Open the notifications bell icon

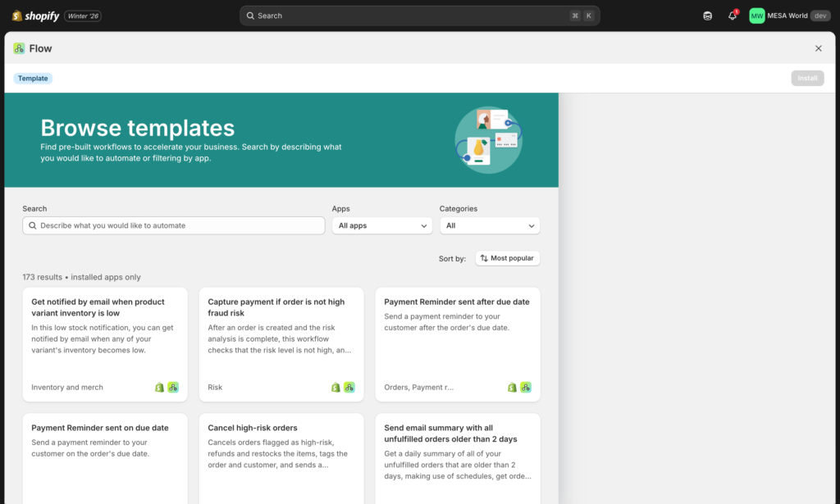point(732,15)
